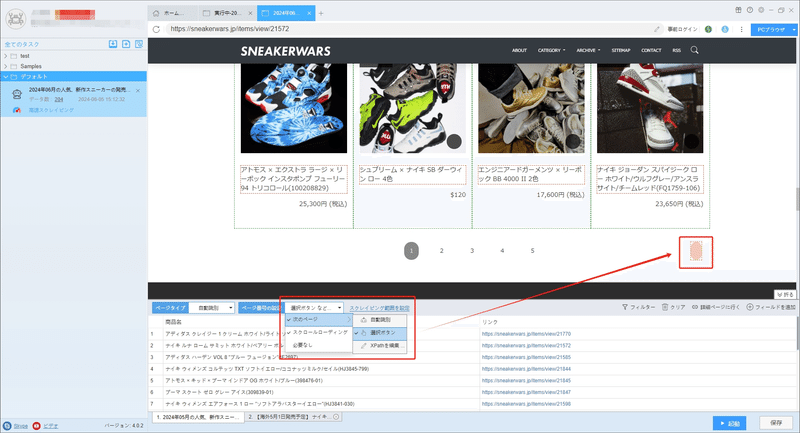Open the PCブラウザ dropdown arrow
This screenshot has width=800, height=433.
(x=793, y=30)
